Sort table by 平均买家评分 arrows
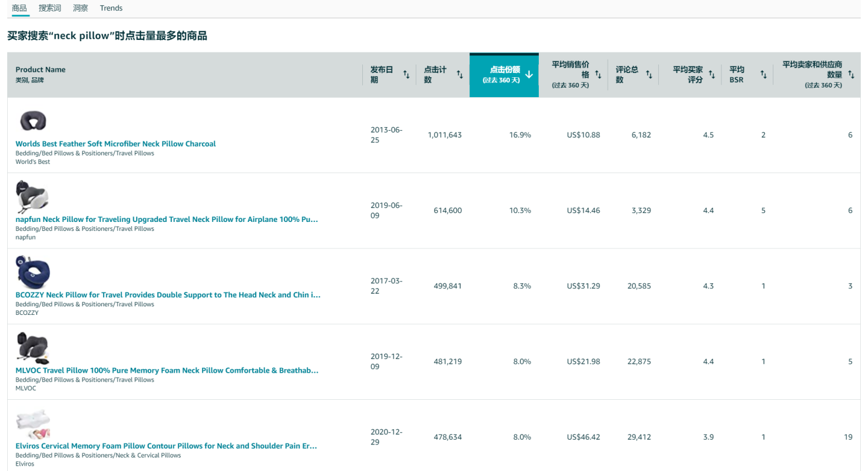 pos(712,75)
